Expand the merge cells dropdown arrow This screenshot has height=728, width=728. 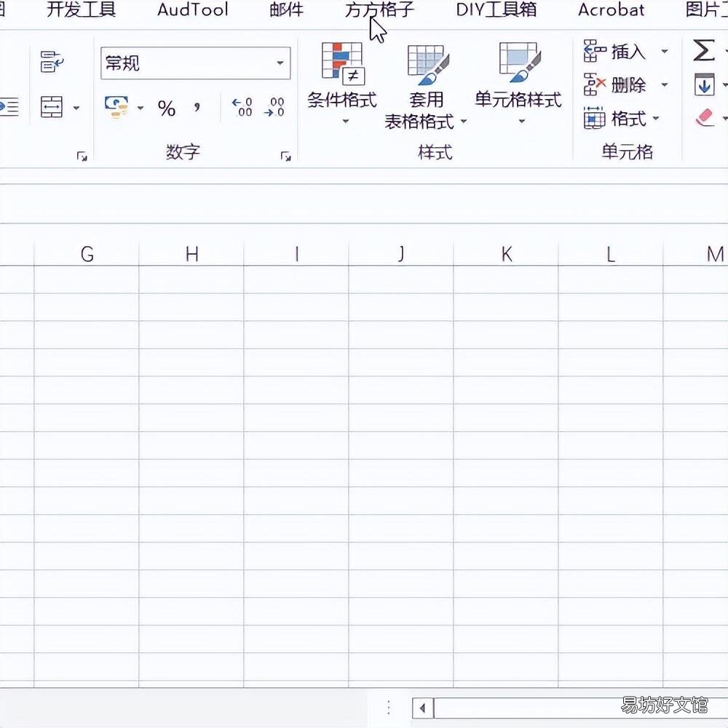coord(76,108)
